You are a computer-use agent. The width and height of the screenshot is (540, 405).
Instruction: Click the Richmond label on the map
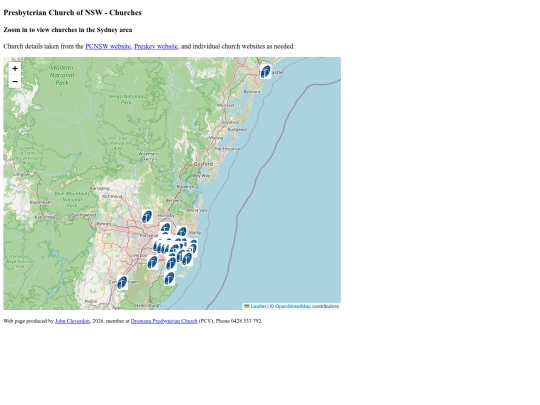pyautogui.click(x=112, y=196)
